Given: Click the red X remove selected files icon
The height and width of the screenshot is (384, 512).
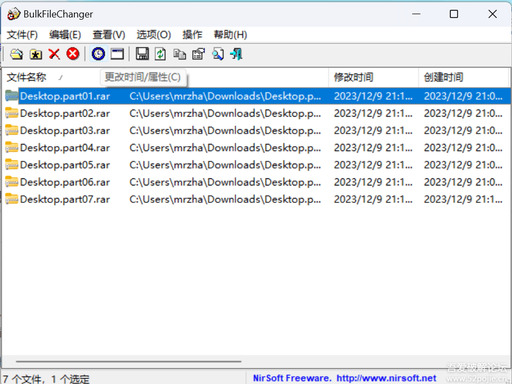Looking at the screenshot, I should [54, 54].
